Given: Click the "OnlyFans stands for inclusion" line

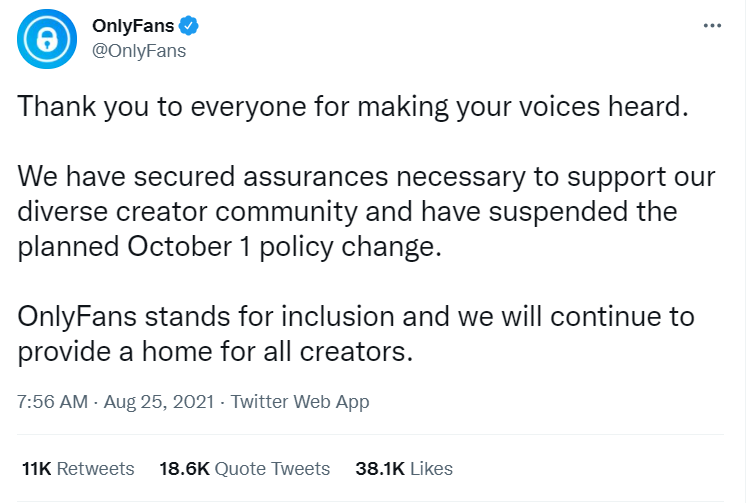Looking at the screenshot, I should (356, 318).
